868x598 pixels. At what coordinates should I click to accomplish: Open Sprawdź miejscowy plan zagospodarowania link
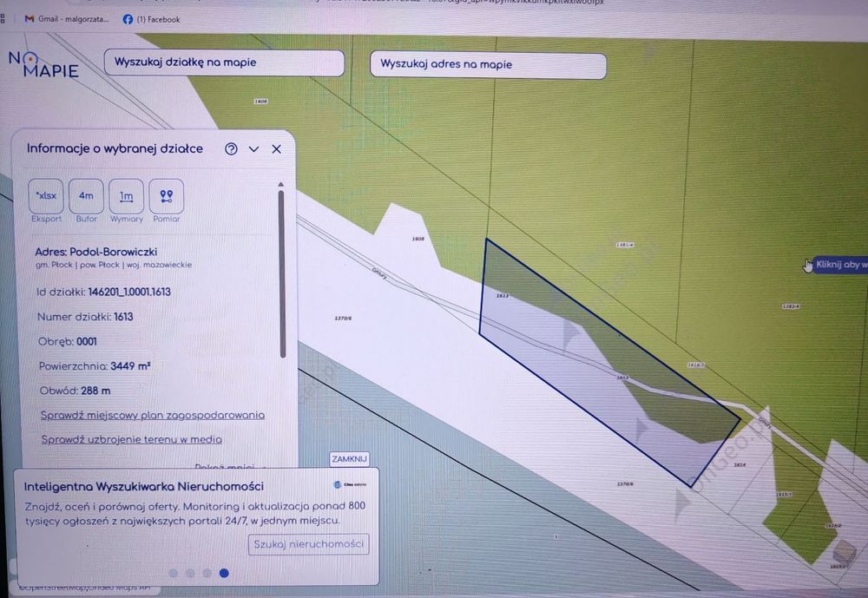[x=152, y=415]
